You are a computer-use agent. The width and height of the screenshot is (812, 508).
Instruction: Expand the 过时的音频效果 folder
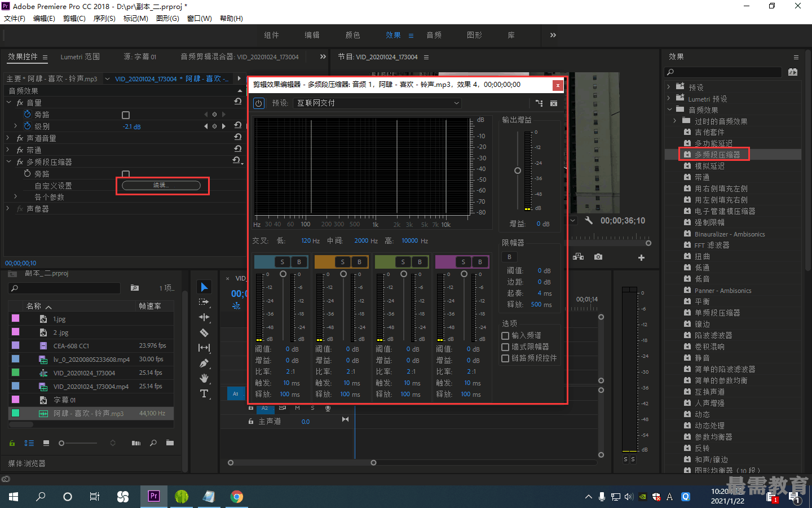click(x=675, y=121)
